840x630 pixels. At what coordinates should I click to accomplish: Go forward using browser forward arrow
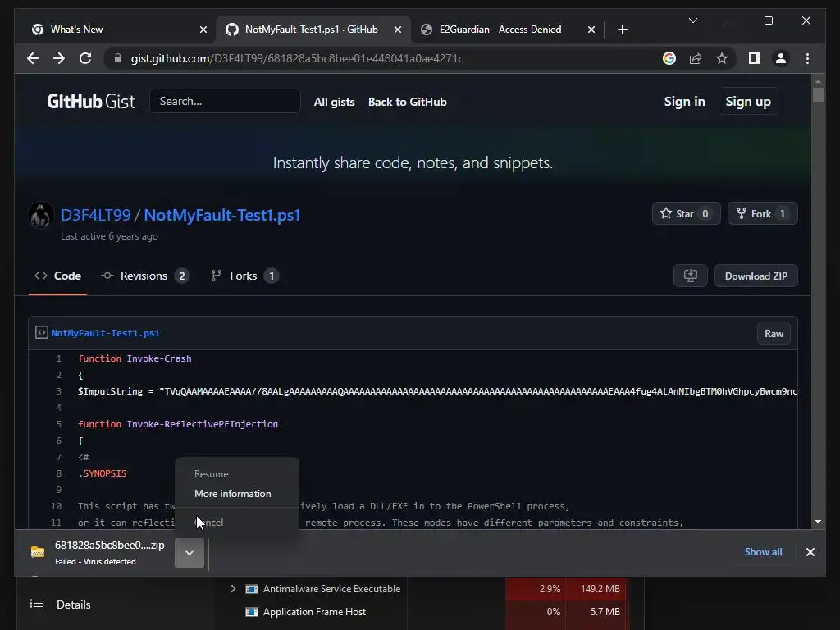(x=59, y=58)
